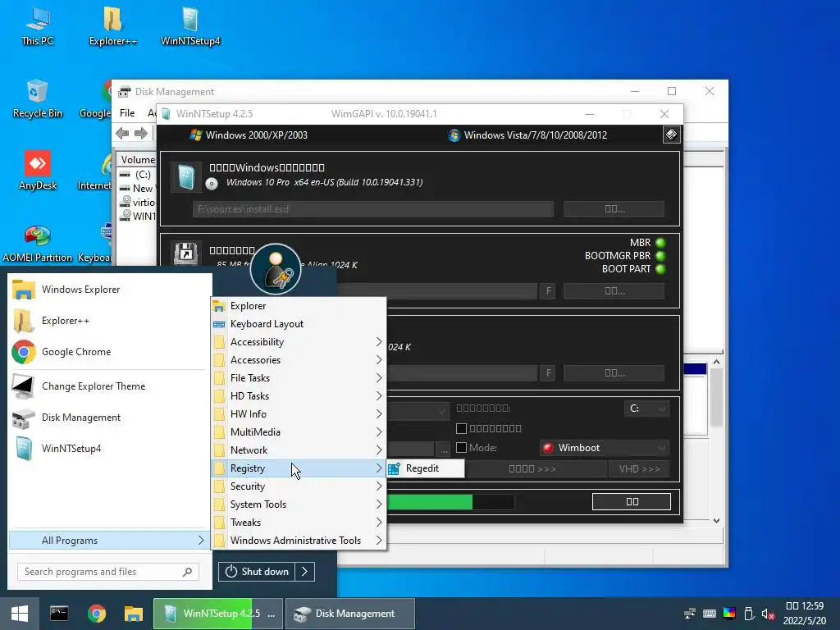Open Windows Administrative Tools folder
The image size is (840, 630).
(x=299, y=541)
